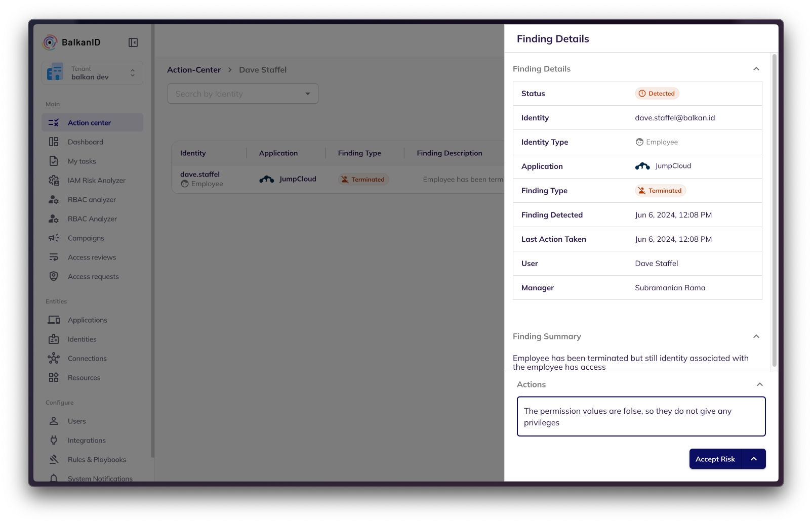Click the Identity column header
The width and height of the screenshot is (812, 524).
coord(193,153)
